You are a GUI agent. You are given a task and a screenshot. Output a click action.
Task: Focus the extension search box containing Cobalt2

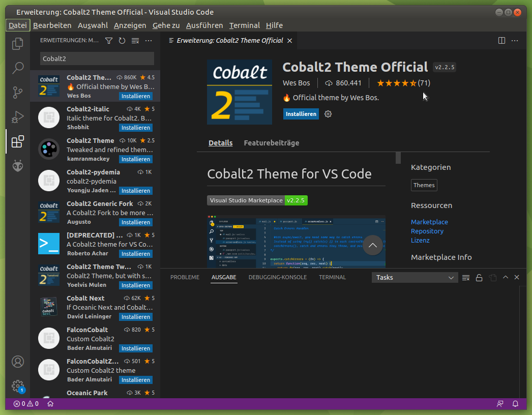[x=97, y=58]
